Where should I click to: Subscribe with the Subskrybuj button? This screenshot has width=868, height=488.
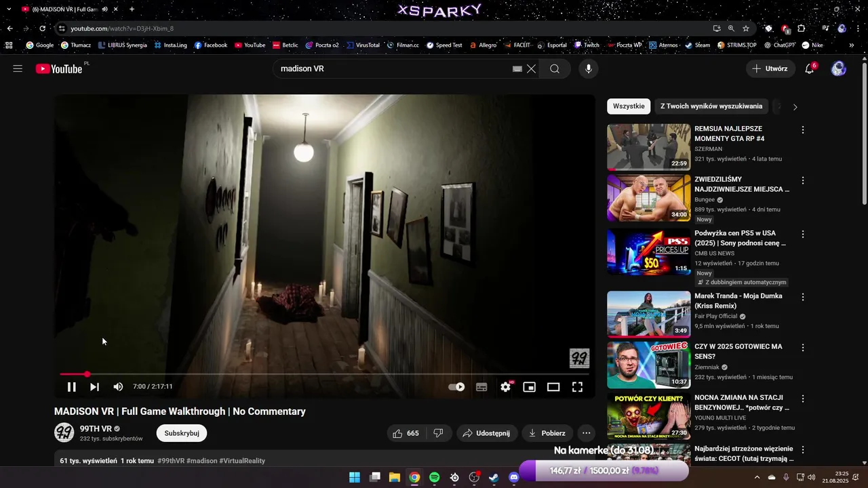coord(182,433)
